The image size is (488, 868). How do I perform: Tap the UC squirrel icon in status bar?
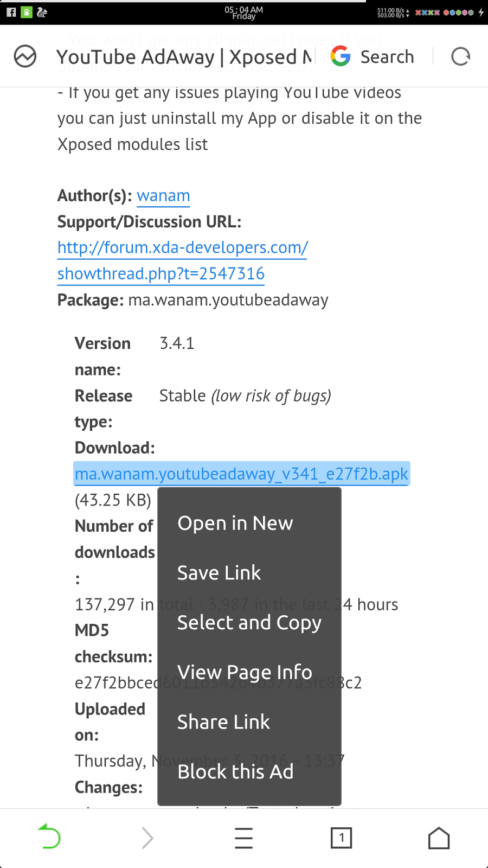42,12
